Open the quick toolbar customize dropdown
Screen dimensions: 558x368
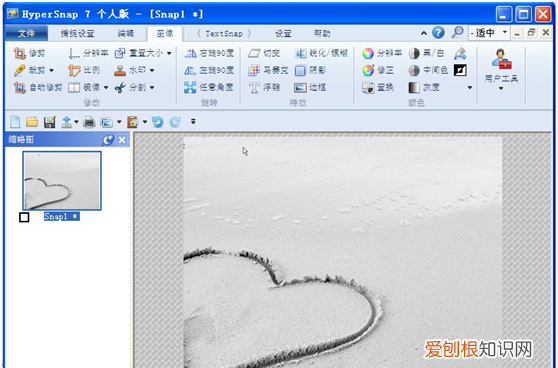tap(193, 122)
